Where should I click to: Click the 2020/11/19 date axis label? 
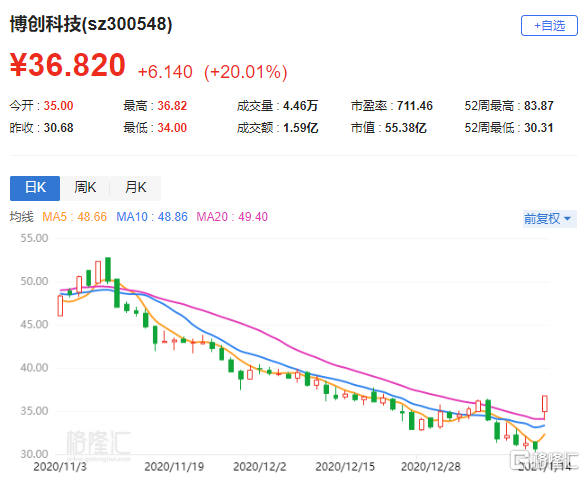(174, 467)
